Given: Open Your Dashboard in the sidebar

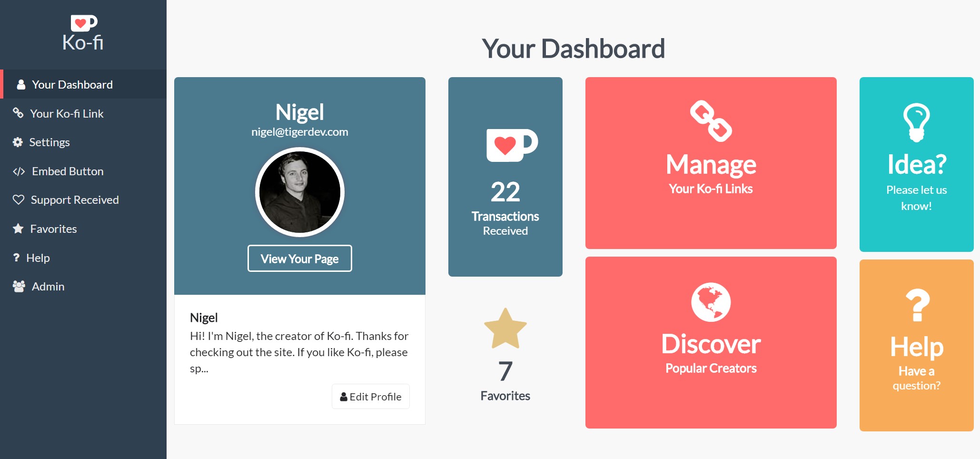Looking at the screenshot, I should click(72, 85).
